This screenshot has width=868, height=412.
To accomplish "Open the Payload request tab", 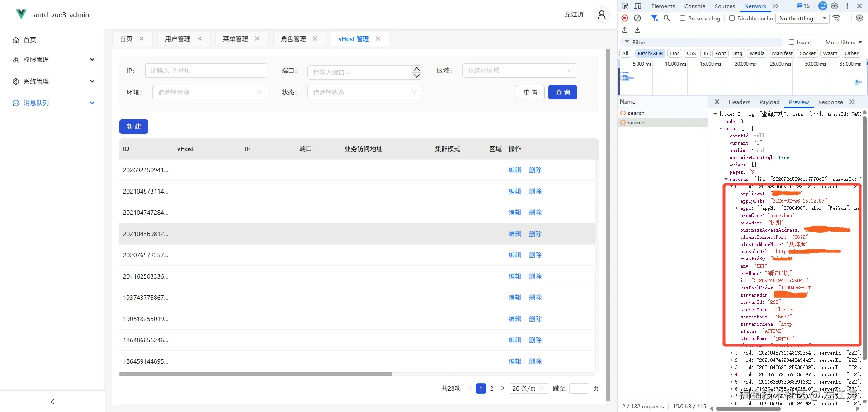I will coord(769,102).
